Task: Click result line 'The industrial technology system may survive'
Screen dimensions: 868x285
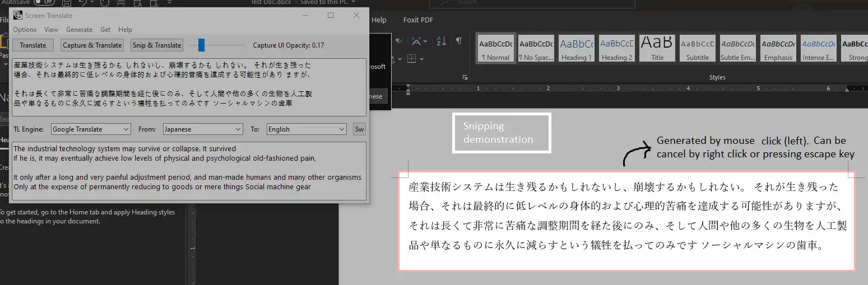Action: click(x=124, y=149)
